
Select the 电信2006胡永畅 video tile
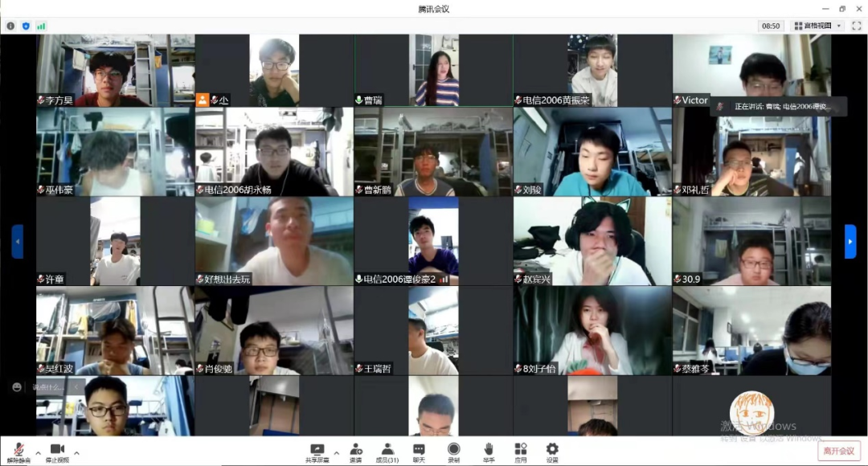coord(274,152)
